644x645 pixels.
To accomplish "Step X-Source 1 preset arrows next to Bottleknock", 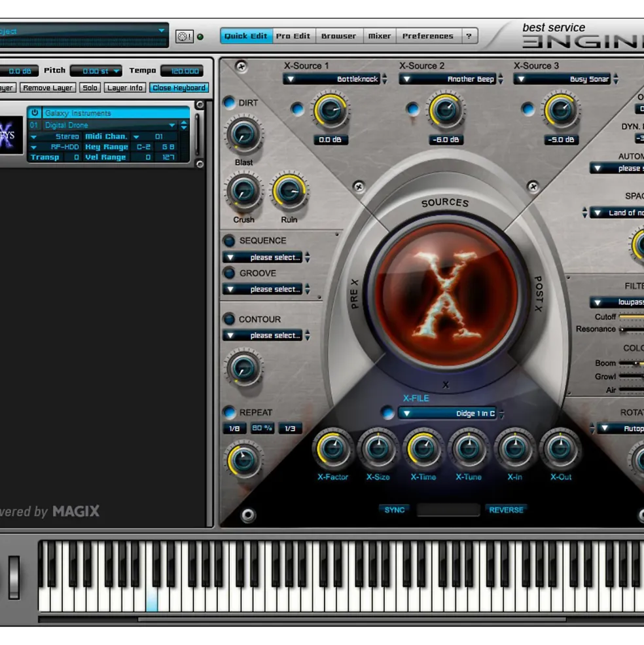I will (x=385, y=79).
